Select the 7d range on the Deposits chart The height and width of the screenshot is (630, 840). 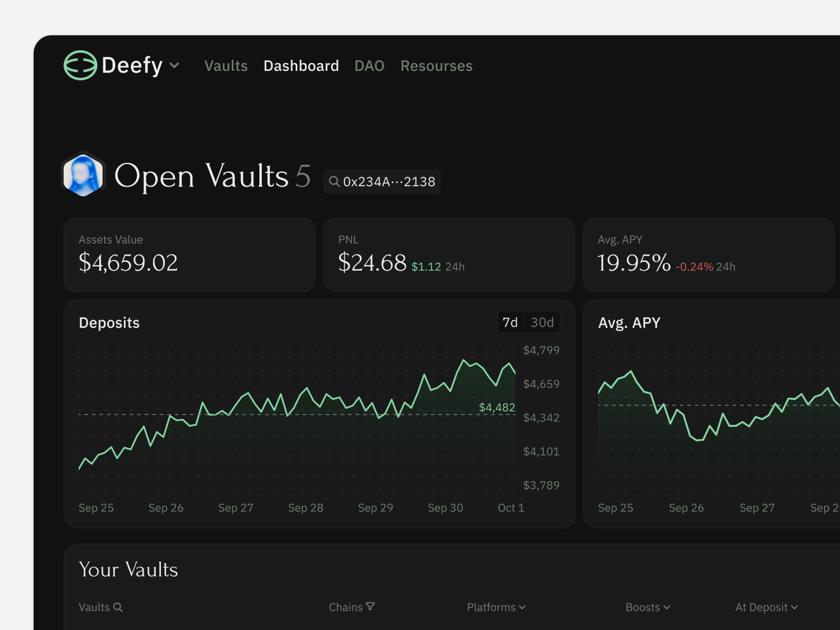509,322
